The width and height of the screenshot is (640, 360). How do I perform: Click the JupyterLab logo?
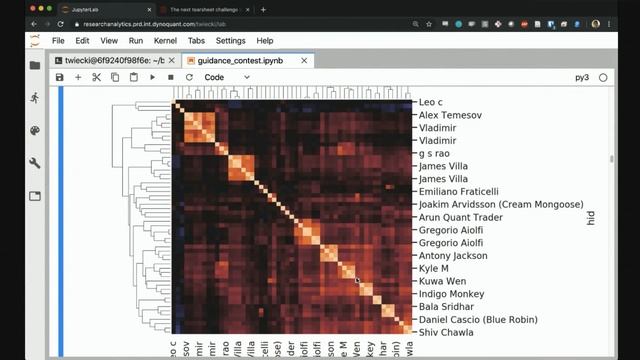[x=35, y=41]
